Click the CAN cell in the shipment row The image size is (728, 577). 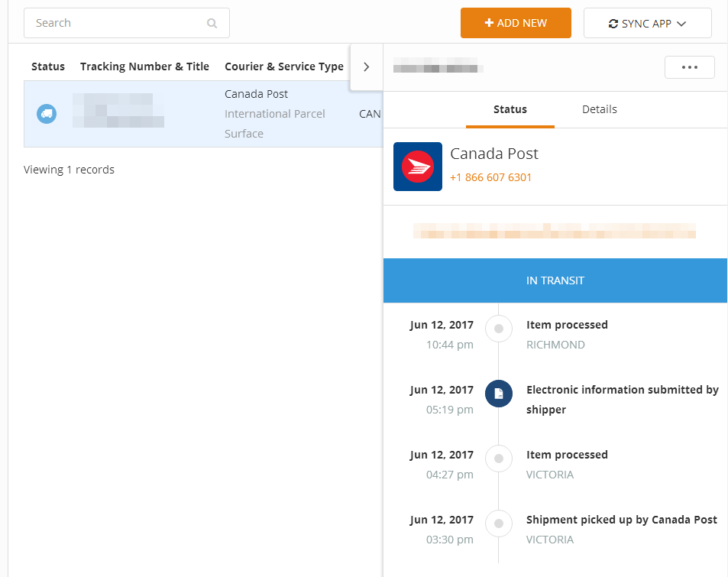[x=370, y=114]
